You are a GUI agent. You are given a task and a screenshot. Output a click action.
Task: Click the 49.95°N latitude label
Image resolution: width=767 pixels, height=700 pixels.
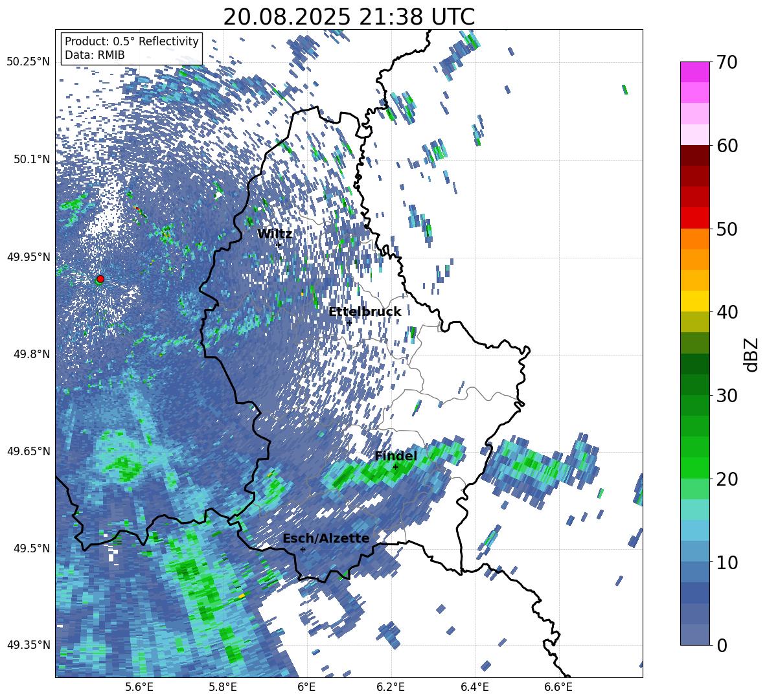pos(29,256)
